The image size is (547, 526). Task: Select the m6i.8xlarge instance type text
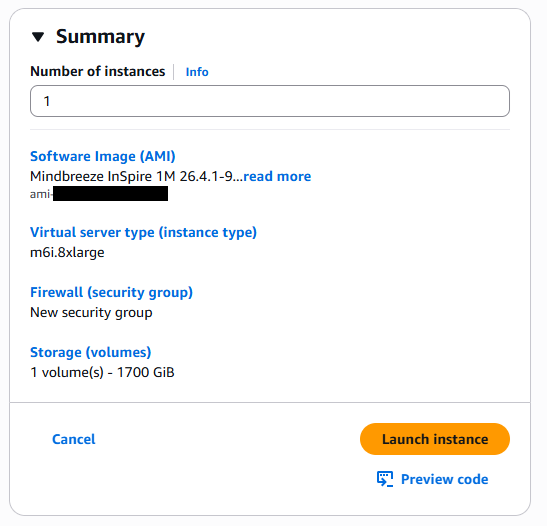coord(67,252)
